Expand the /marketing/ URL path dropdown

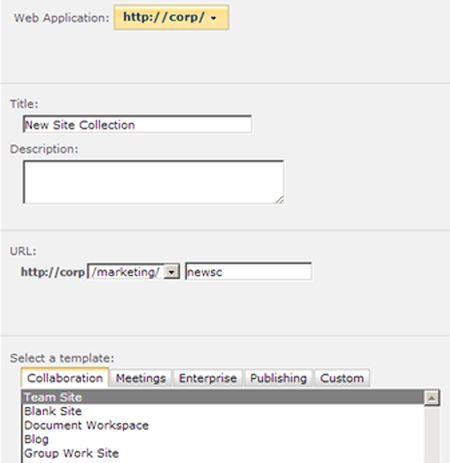[133, 272]
